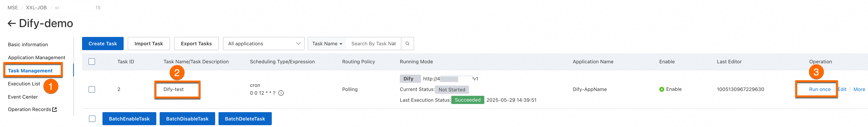Check the row checkbox for task 2
This screenshot has height=127, width=868.
92,89
